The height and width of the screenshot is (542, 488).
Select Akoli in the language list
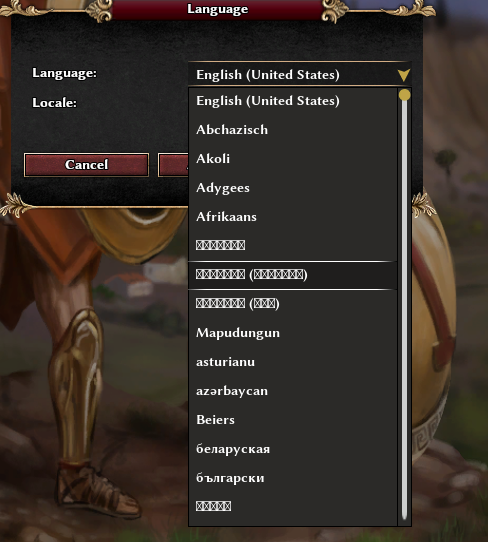[x=292, y=159]
